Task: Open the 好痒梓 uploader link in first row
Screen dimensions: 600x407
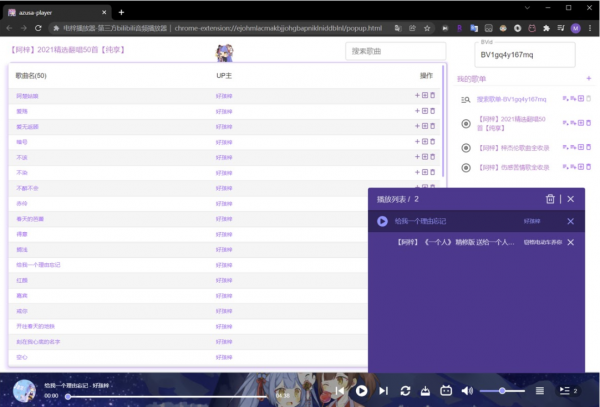Action: click(224, 96)
